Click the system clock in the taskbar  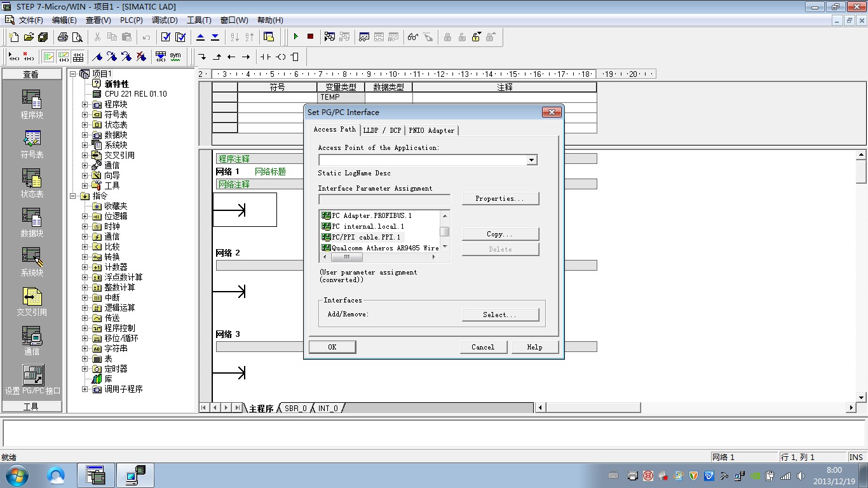[x=834, y=475]
